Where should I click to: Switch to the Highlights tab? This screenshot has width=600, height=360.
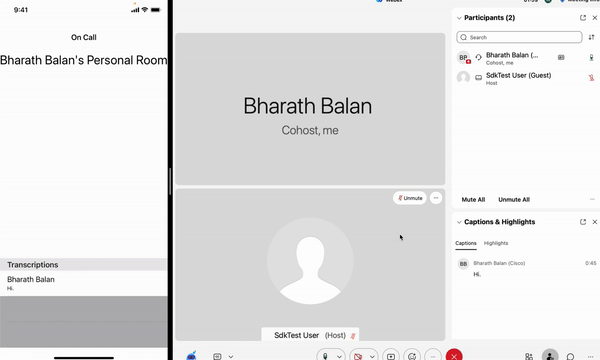(x=496, y=243)
